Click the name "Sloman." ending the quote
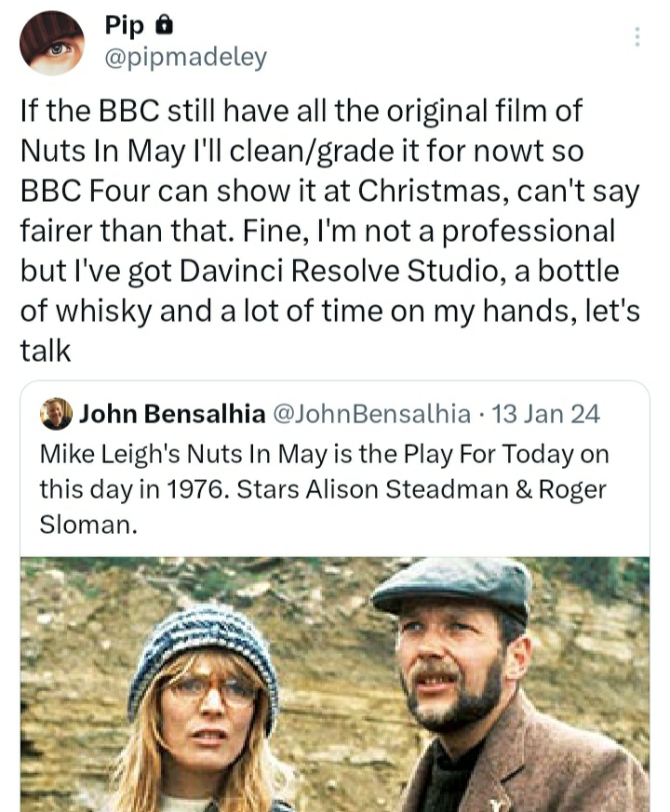Image resolution: width=670 pixels, height=812 pixels. point(87,525)
